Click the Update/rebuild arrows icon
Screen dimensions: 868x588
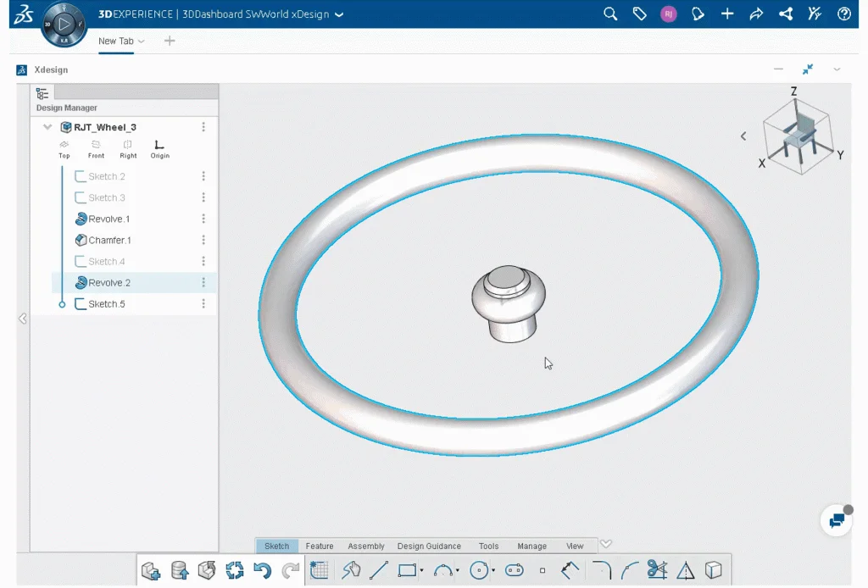click(x=235, y=570)
